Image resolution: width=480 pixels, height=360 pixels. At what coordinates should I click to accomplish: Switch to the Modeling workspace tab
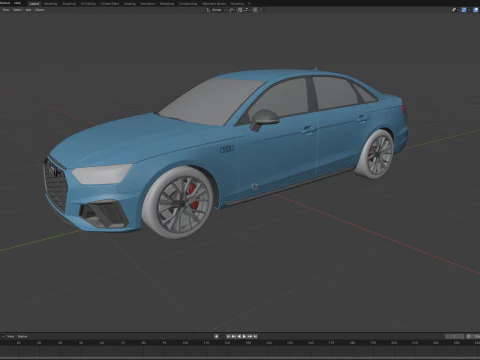(x=50, y=4)
